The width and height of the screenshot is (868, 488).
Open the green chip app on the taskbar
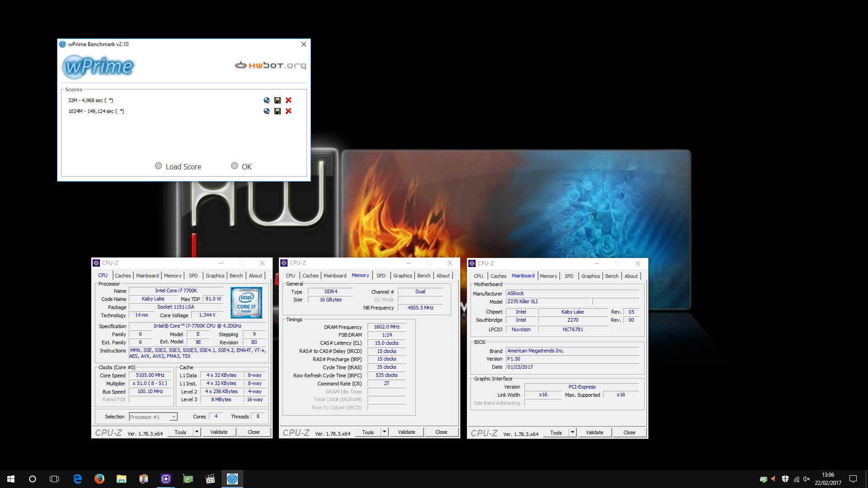(188, 479)
